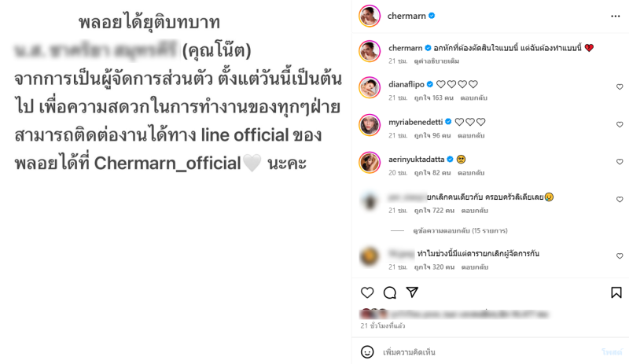The height and width of the screenshot is (364, 629).
Task: Expand the 15 replies under the comment
Action: point(460,231)
